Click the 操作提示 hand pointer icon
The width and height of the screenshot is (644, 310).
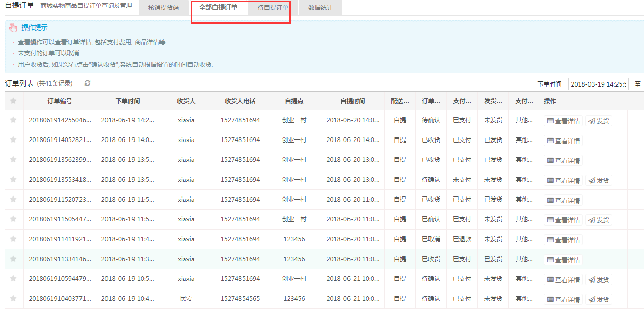13,27
